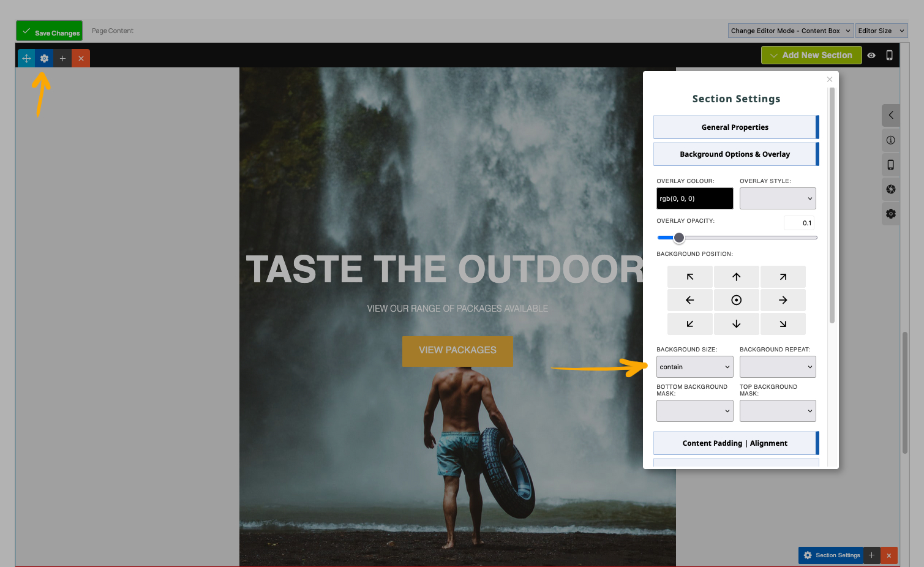The width and height of the screenshot is (924, 567).
Task: Set background position to top-left arrow
Action: pos(689,277)
